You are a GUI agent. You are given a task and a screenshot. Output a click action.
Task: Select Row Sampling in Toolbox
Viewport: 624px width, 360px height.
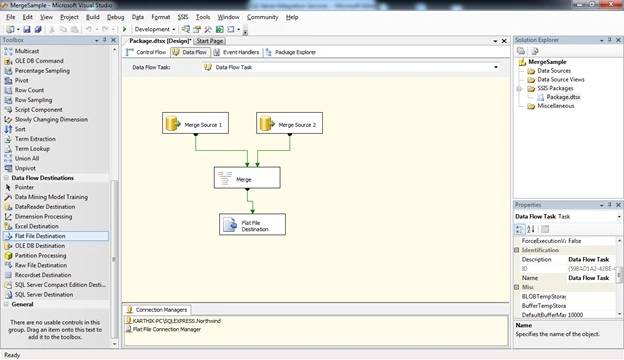33,100
